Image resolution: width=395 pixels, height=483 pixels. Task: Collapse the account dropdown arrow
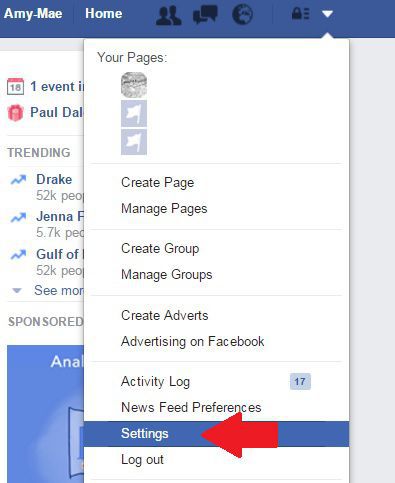[327, 14]
